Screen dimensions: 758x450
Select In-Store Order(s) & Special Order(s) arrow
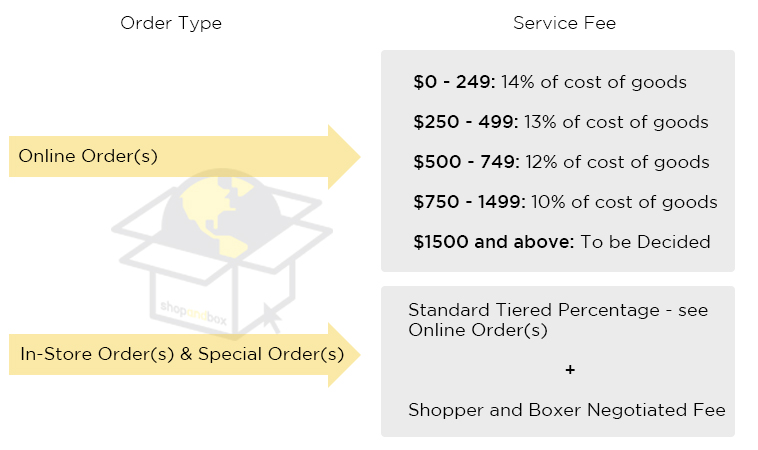pos(180,354)
